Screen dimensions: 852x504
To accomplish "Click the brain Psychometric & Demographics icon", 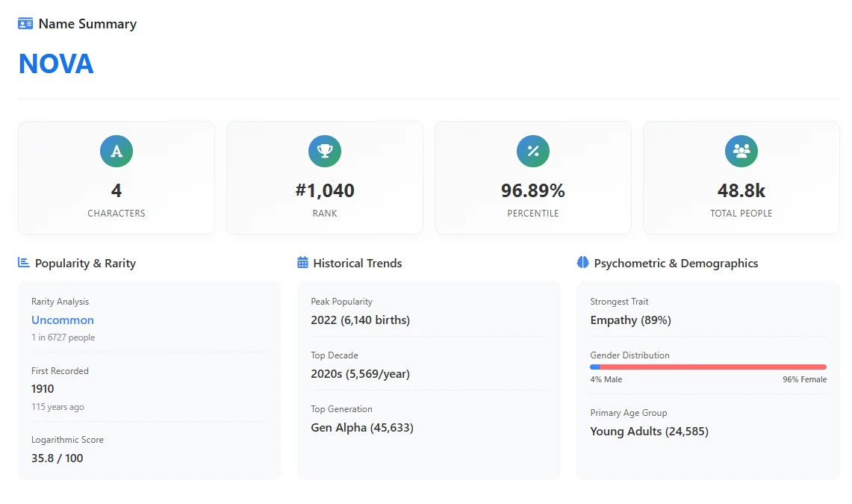I will click(x=583, y=263).
